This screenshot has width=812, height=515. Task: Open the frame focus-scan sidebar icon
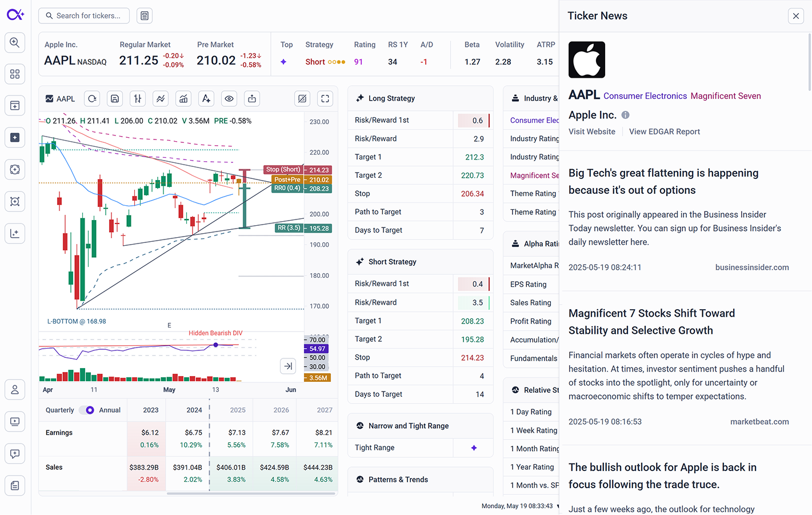(x=15, y=201)
